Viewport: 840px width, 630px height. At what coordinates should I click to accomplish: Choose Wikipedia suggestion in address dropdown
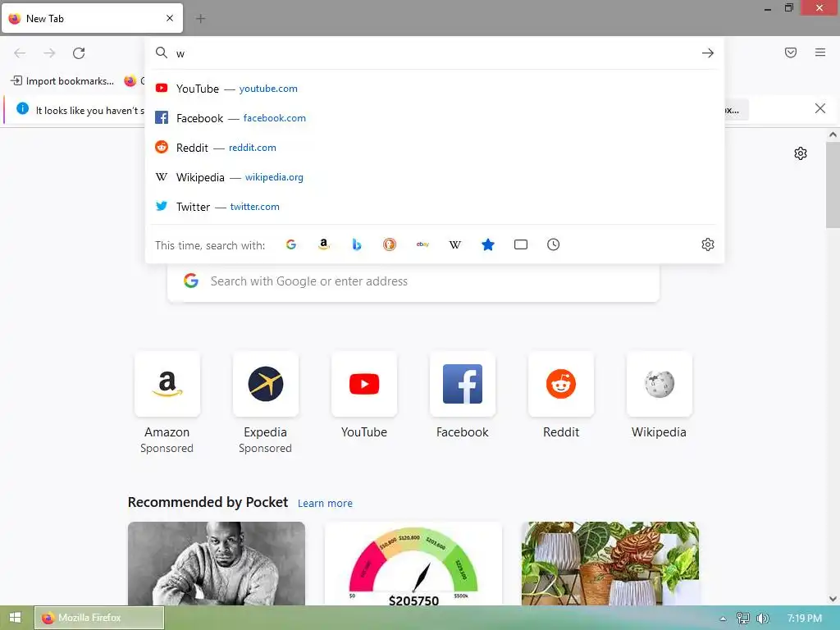(x=435, y=177)
